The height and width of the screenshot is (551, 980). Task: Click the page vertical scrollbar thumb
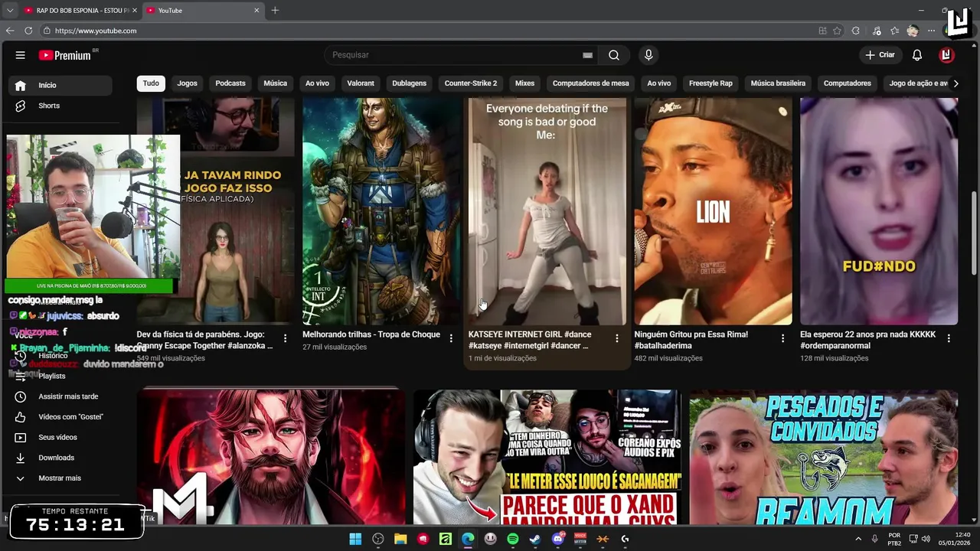974,233
